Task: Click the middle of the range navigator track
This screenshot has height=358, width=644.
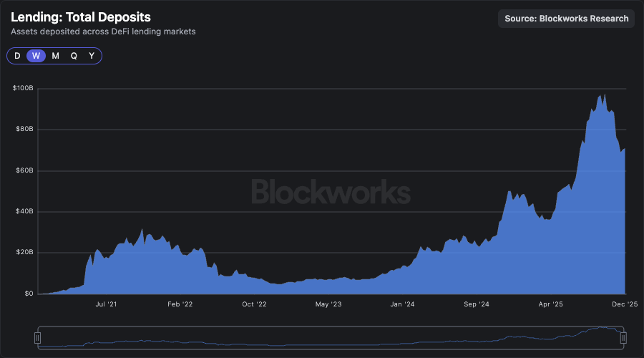Action: point(331,337)
